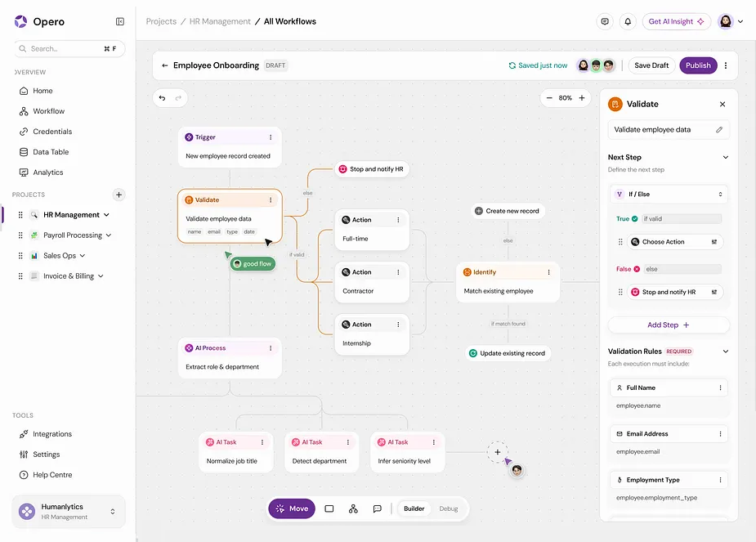Focus the sidebar Search field

click(69, 49)
